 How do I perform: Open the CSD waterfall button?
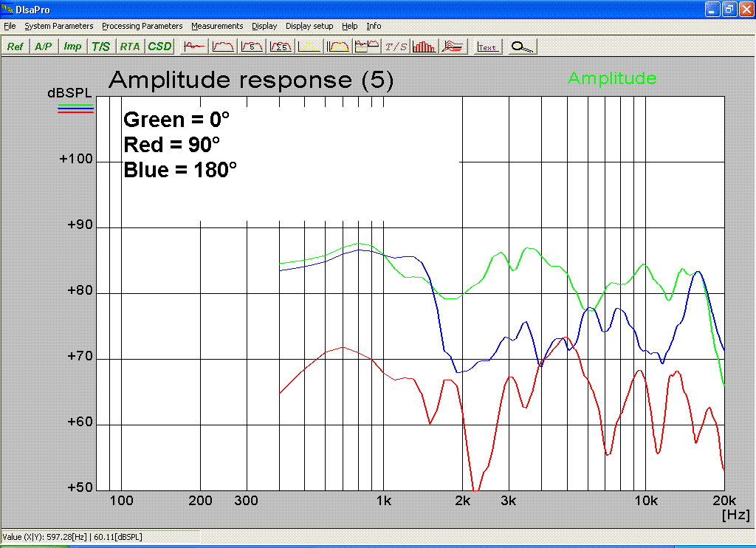(x=159, y=47)
